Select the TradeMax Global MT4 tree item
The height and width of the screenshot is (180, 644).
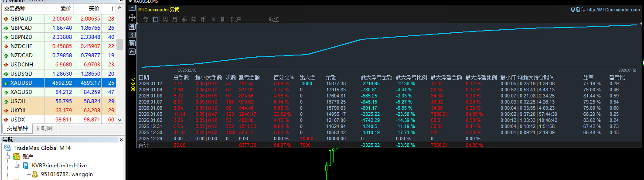coord(42,148)
